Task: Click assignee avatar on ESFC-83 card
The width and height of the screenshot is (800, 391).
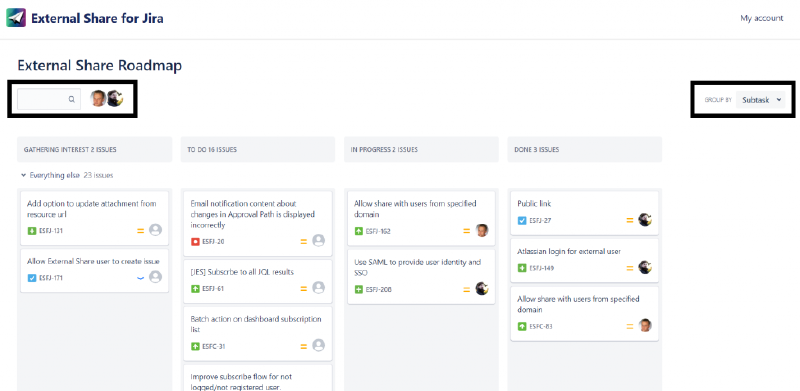Action: click(x=645, y=325)
